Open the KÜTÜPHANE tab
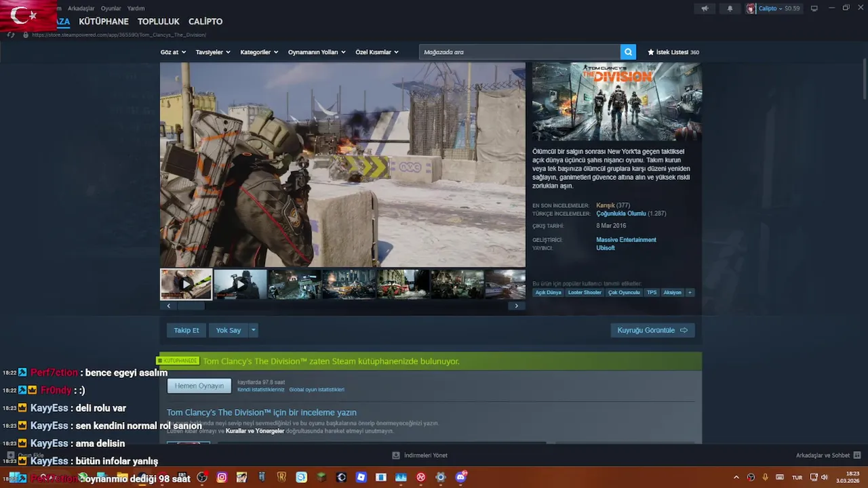The height and width of the screenshot is (488, 868). pyautogui.click(x=104, y=22)
